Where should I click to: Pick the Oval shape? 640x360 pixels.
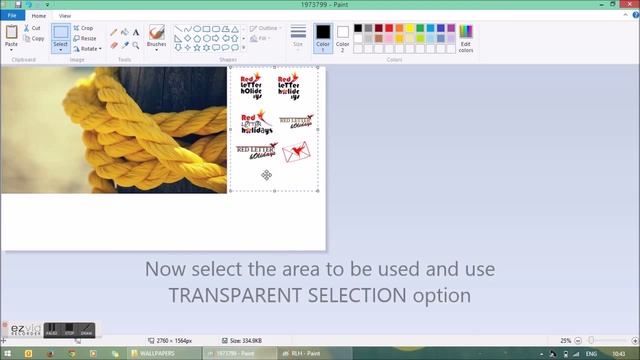pyautogui.click(x=197, y=29)
